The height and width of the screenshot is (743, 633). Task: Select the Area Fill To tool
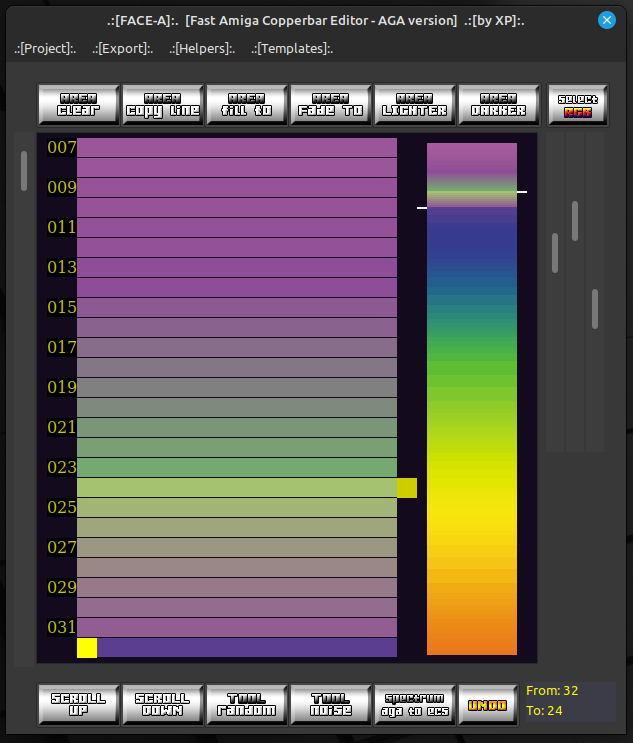coord(247,105)
